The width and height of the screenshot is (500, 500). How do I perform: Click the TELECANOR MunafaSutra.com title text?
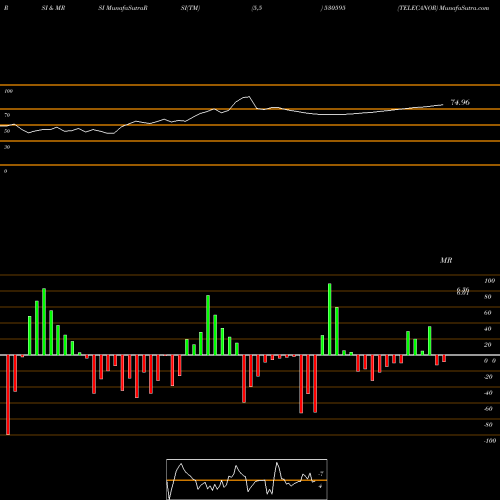tap(443, 8)
